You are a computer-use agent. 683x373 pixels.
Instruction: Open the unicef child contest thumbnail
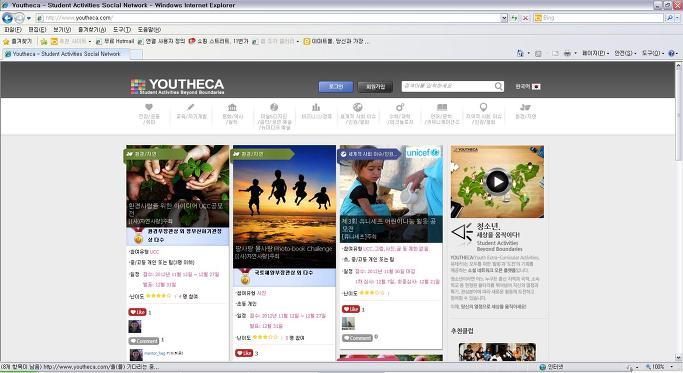click(391, 194)
